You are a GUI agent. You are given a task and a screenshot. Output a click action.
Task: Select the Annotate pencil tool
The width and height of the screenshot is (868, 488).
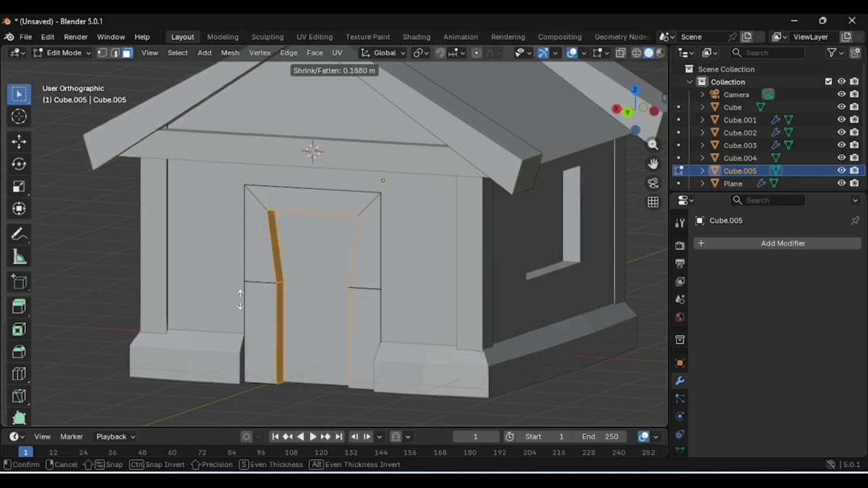pyautogui.click(x=19, y=234)
